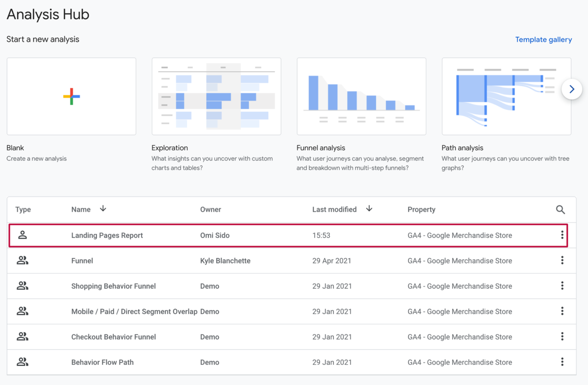Click the Property column header
The height and width of the screenshot is (385, 588).
(421, 209)
